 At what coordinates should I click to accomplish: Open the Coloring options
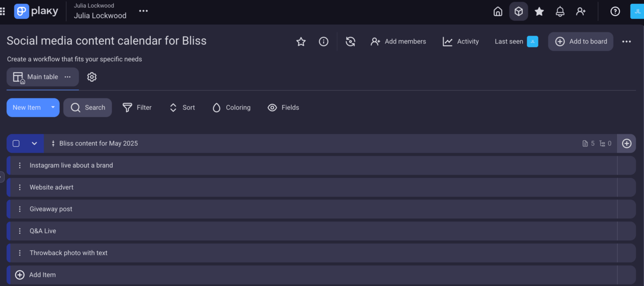[x=231, y=108]
